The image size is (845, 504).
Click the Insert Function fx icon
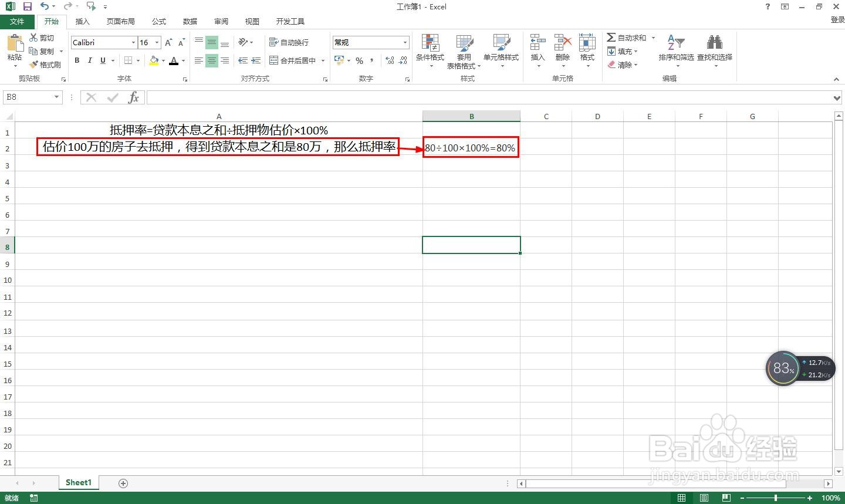pyautogui.click(x=133, y=97)
